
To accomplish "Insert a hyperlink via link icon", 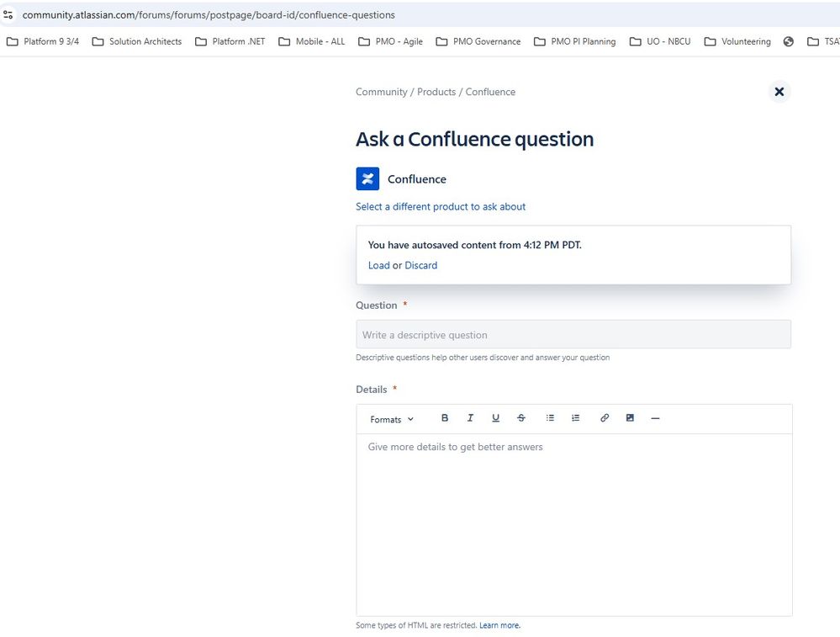I will (605, 418).
